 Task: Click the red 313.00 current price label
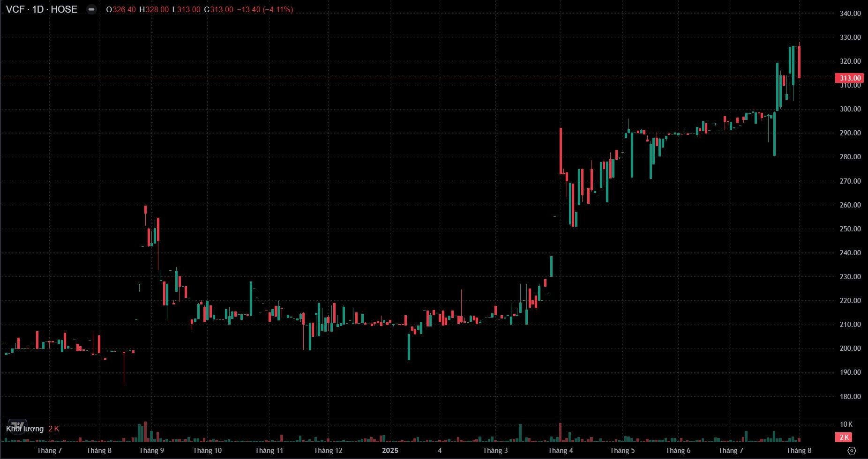pos(849,78)
